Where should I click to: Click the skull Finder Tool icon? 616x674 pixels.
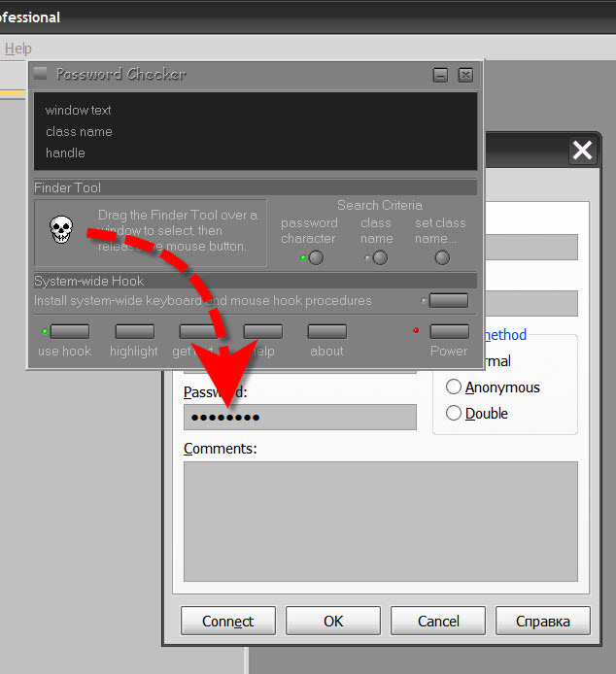(x=61, y=230)
